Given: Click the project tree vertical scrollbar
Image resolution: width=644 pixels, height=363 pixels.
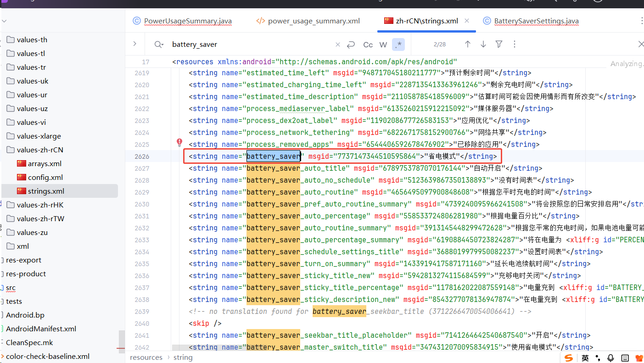Looking at the screenshot, I should 122,342.
